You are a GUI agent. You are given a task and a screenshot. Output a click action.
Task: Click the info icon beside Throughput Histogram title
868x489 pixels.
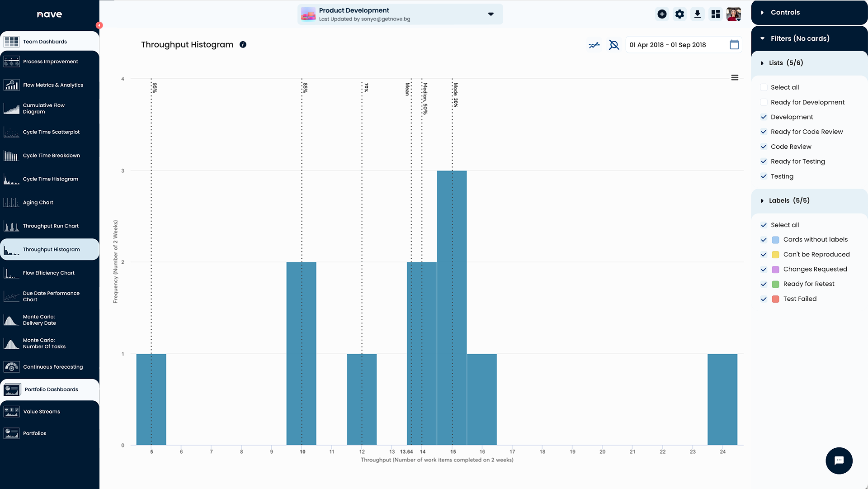click(243, 44)
